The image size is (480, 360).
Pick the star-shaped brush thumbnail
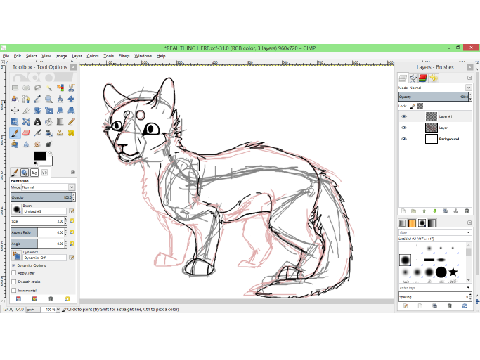pos(453,272)
